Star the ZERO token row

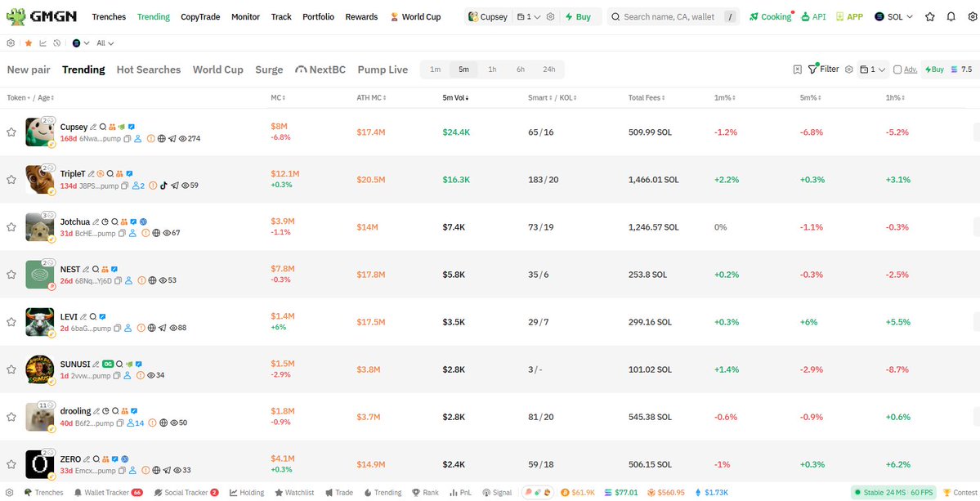11,464
